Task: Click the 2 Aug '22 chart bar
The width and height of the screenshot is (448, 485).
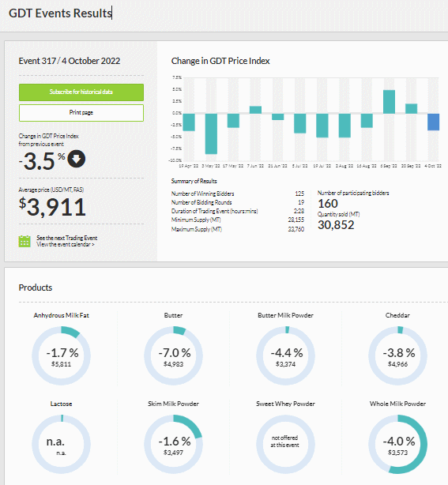Action: (344, 126)
